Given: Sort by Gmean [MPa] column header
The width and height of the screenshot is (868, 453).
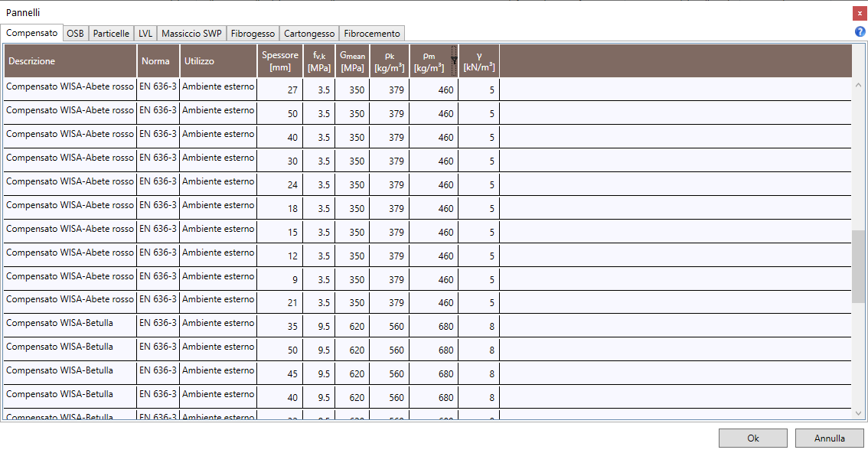Looking at the screenshot, I should tap(353, 61).
